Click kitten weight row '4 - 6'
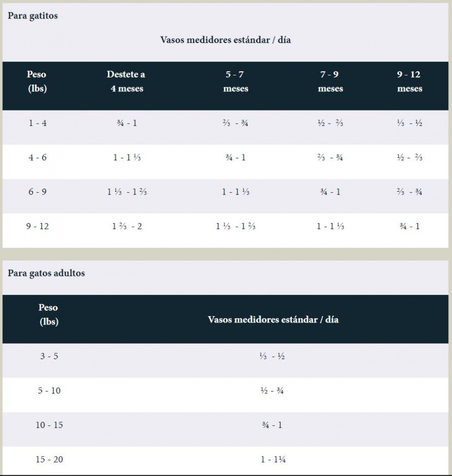This screenshot has width=452, height=476. pos(225,162)
